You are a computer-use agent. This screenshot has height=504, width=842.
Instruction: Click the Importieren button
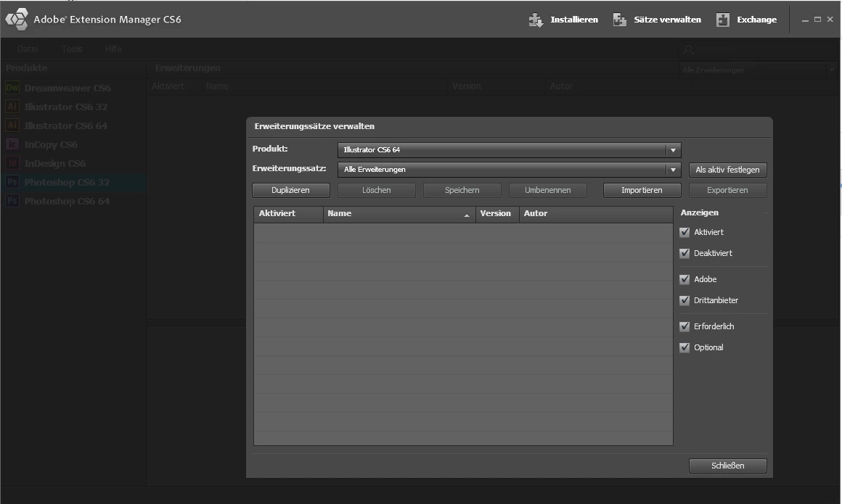tap(642, 190)
